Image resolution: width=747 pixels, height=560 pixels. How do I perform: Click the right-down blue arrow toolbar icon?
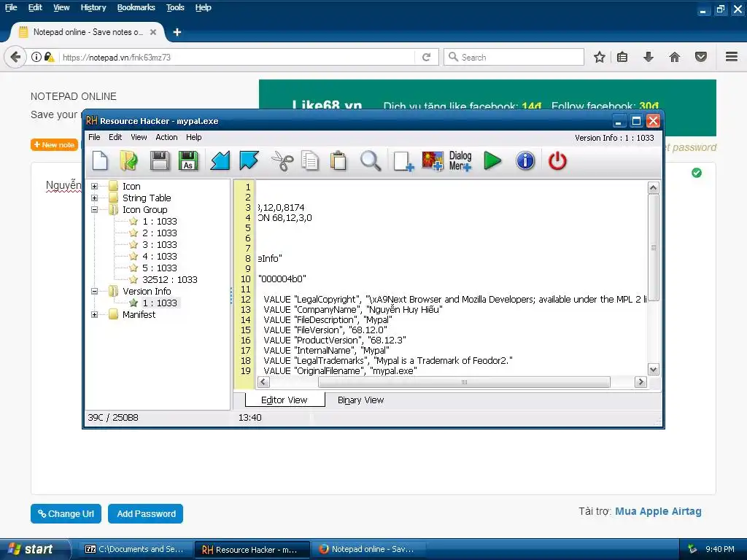(x=249, y=160)
